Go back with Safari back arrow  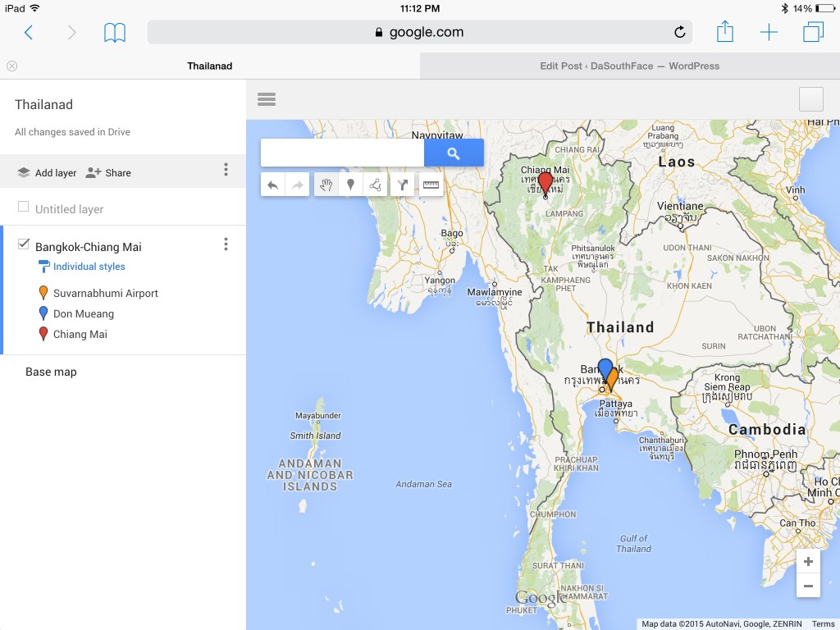pyautogui.click(x=29, y=32)
